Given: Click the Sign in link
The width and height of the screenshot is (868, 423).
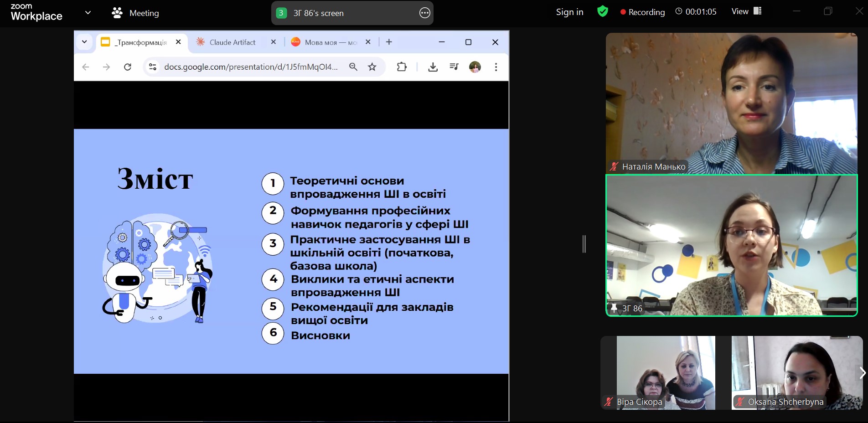Looking at the screenshot, I should tap(569, 12).
